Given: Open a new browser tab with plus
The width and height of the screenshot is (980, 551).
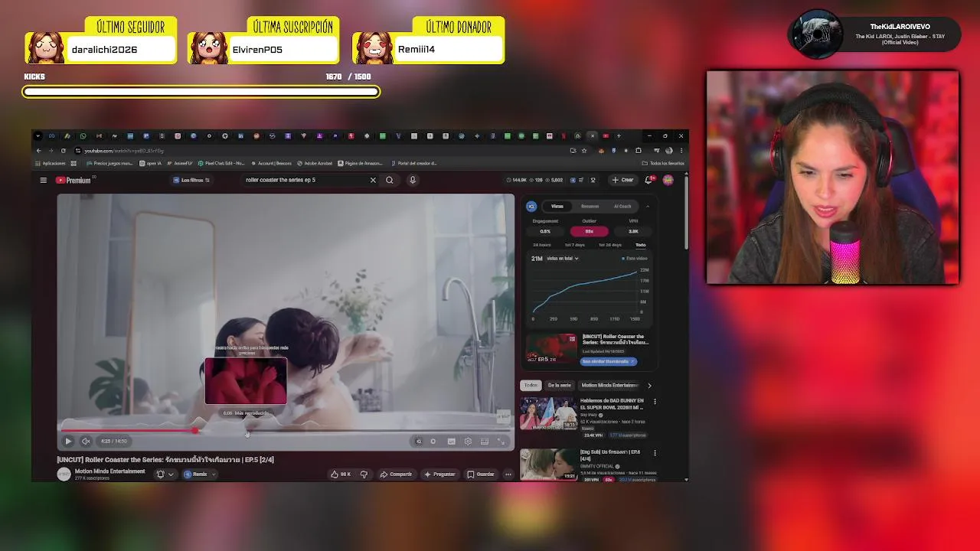Looking at the screenshot, I should click(x=619, y=136).
